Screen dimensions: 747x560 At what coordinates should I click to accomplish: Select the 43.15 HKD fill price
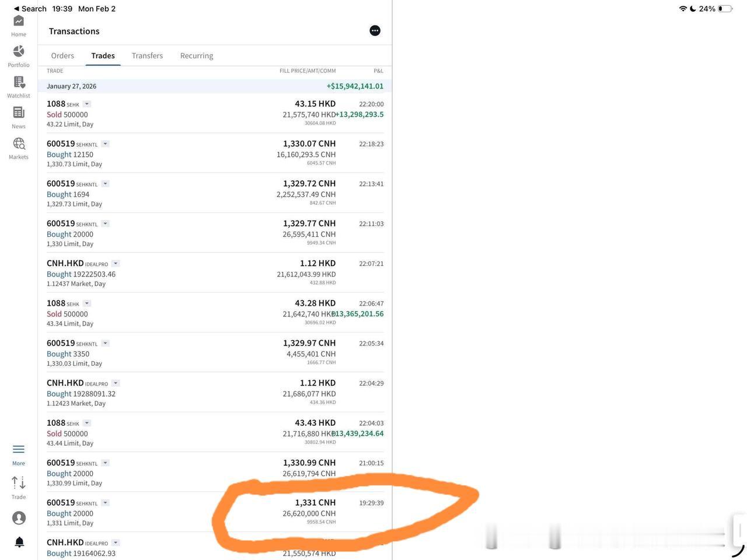pyautogui.click(x=315, y=104)
